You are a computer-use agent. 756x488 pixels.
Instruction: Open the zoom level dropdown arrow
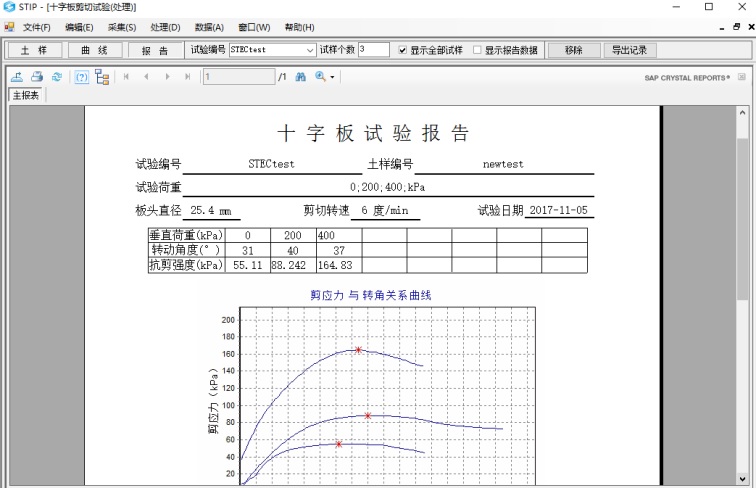coord(332,77)
